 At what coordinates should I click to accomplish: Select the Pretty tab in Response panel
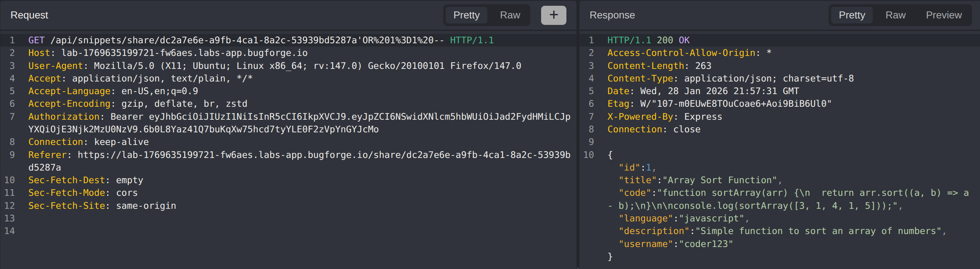click(851, 15)
